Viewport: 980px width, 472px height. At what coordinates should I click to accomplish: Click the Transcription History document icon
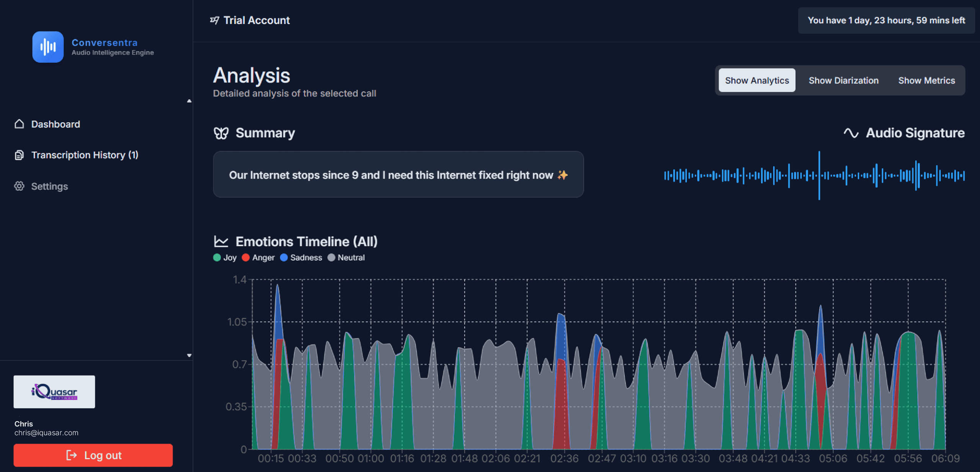click(19, 155)
